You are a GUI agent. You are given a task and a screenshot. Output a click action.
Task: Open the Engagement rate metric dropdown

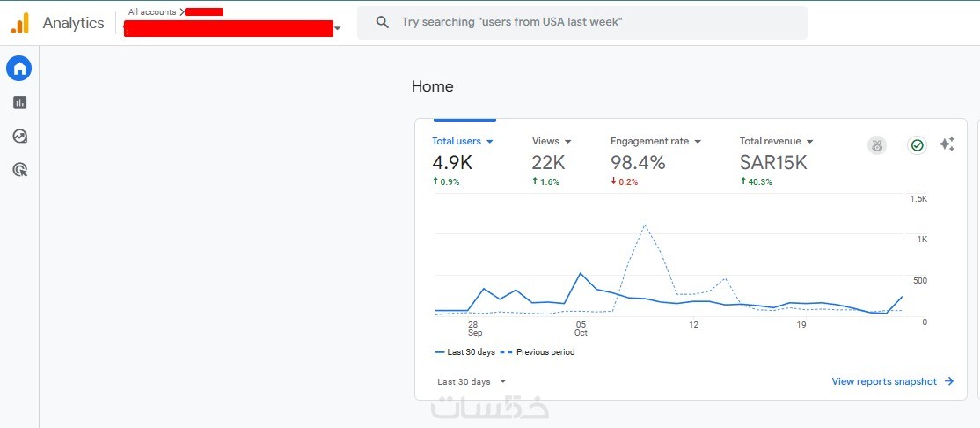[698, 141]
